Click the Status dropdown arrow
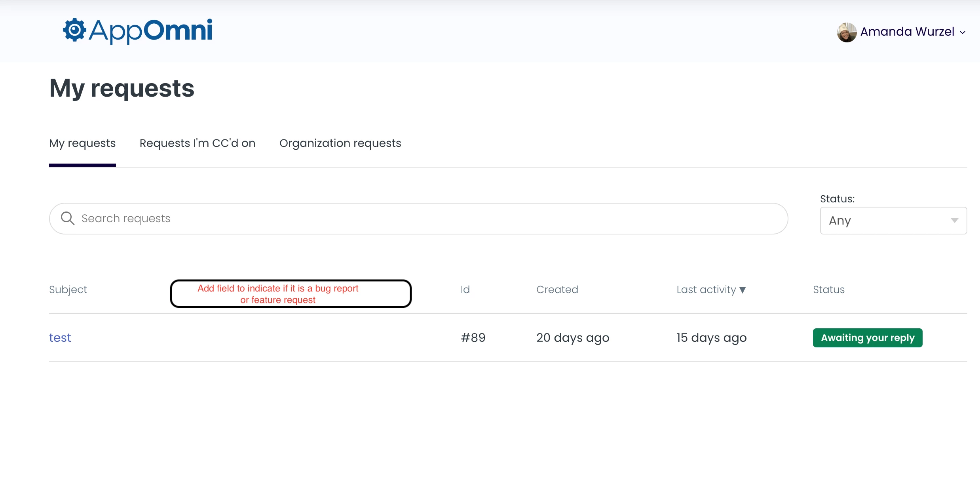 tap(954, 221)
